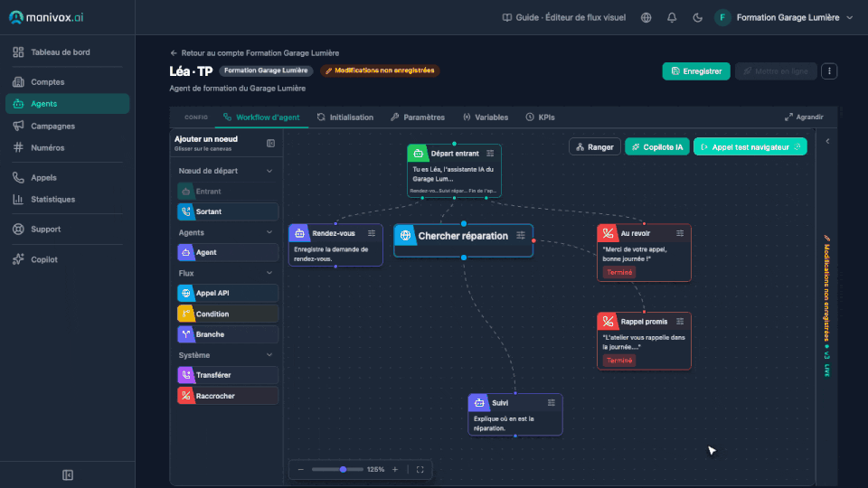Open the Support page
Image resolution: width=868 pixels, height=488 pixels.
click(68, 229)
